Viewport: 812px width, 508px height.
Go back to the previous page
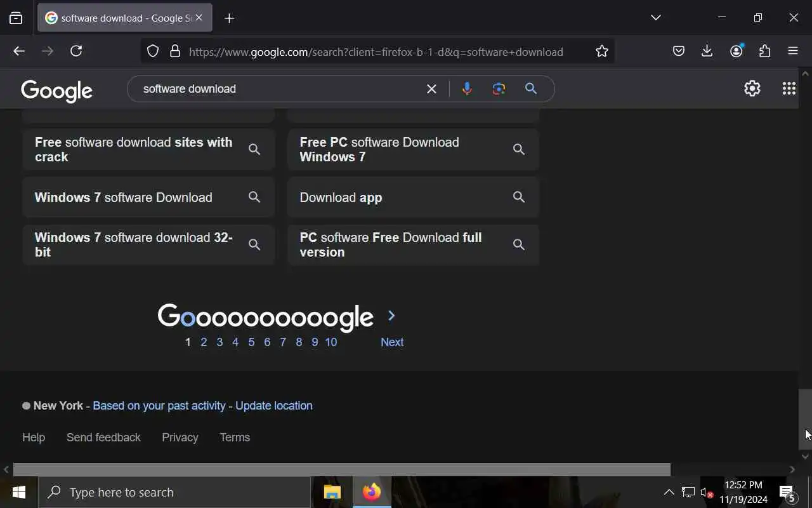click(x=19, y=51)
